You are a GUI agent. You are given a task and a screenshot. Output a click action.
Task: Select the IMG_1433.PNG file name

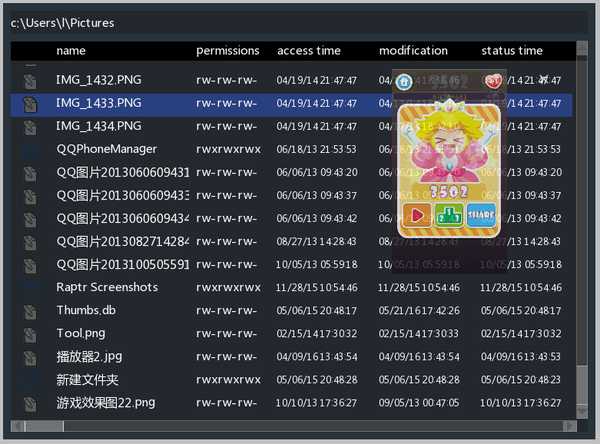(99, 103)
